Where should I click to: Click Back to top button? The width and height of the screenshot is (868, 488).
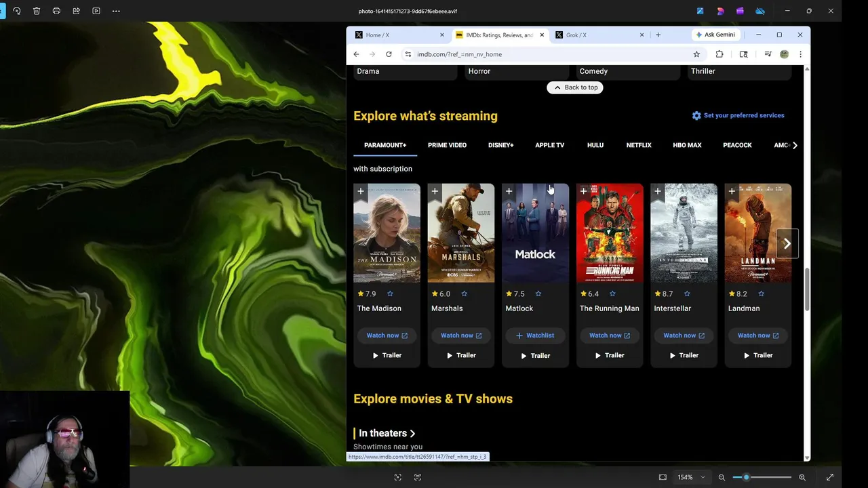[575, 87]
